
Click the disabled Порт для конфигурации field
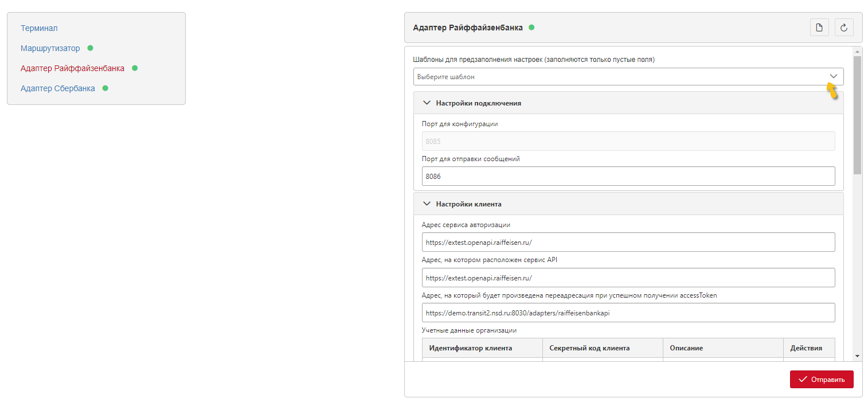click(628, 141)
